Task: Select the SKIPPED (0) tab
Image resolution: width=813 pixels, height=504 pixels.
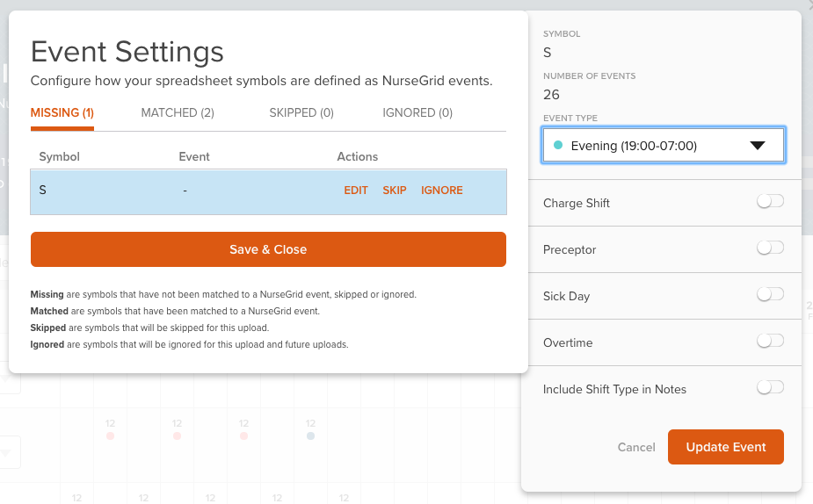Action: 301,113
